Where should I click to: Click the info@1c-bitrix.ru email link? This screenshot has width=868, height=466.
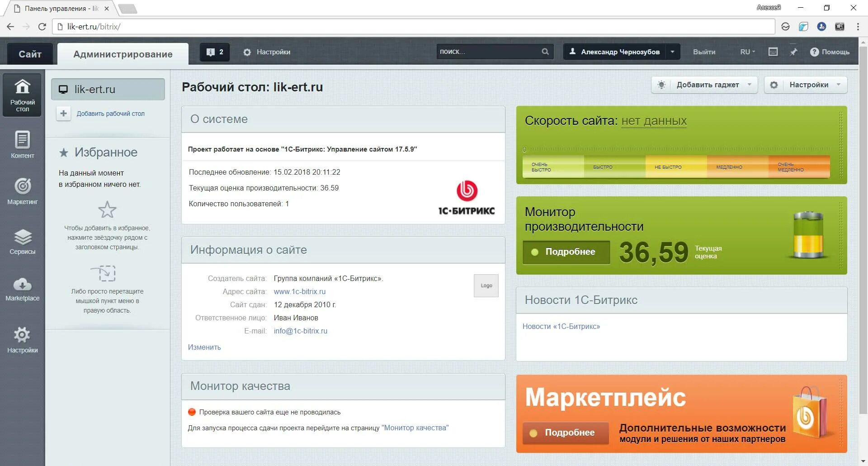click(301, 331)
